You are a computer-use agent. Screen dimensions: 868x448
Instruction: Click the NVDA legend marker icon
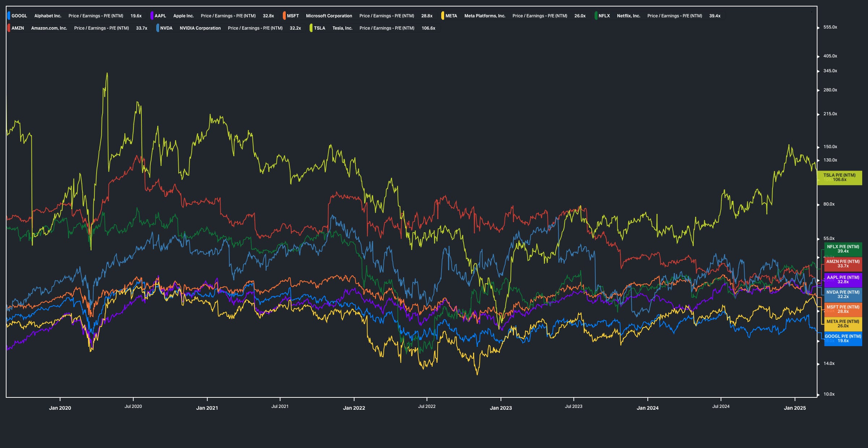158,28
